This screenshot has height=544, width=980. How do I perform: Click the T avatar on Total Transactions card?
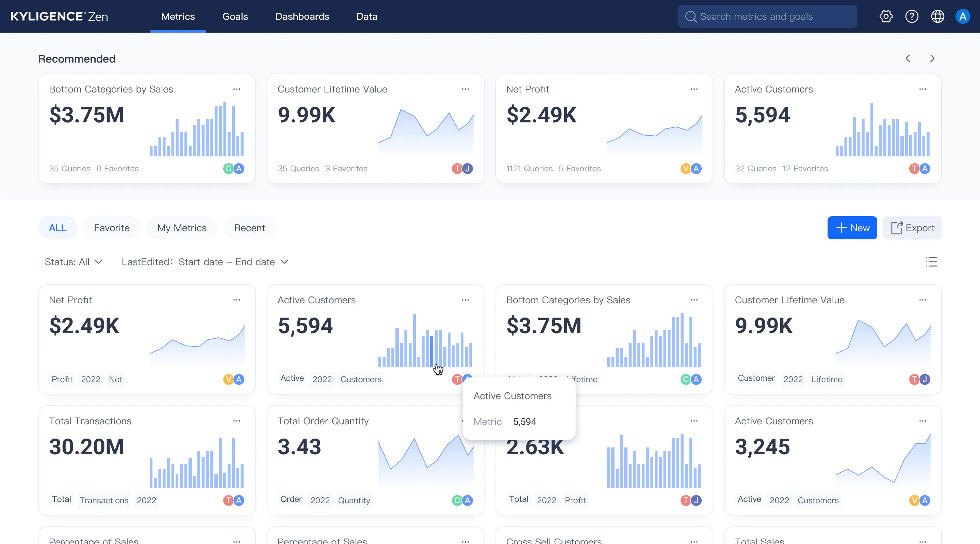(x=228, y=500)
